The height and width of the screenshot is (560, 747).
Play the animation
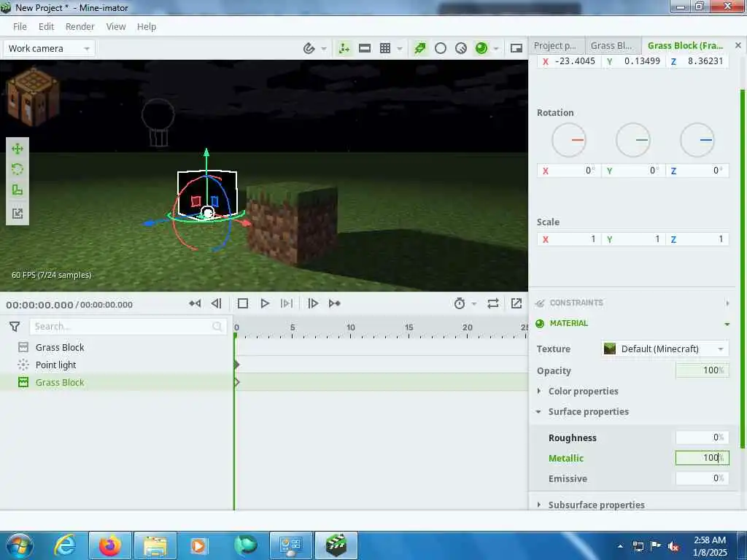pos(265,303)
